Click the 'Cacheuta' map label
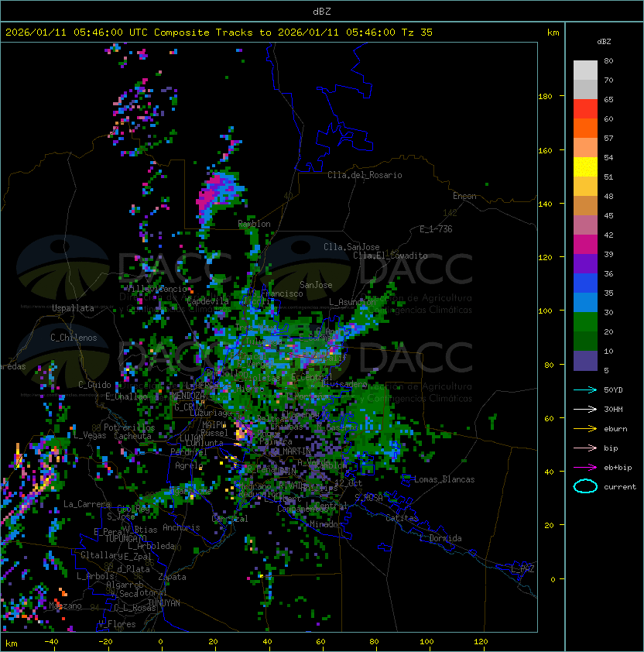This screenshot has width=644, height=652. click(x=132, y=436)
